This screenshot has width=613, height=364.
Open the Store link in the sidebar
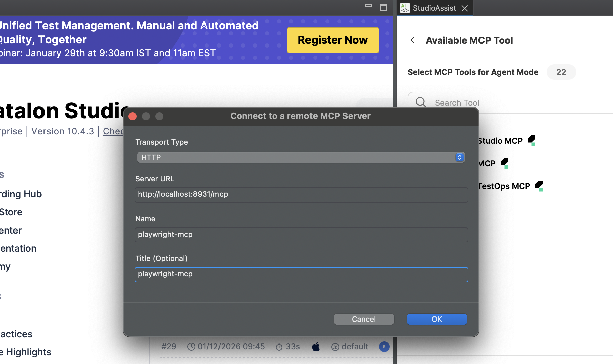11,212
